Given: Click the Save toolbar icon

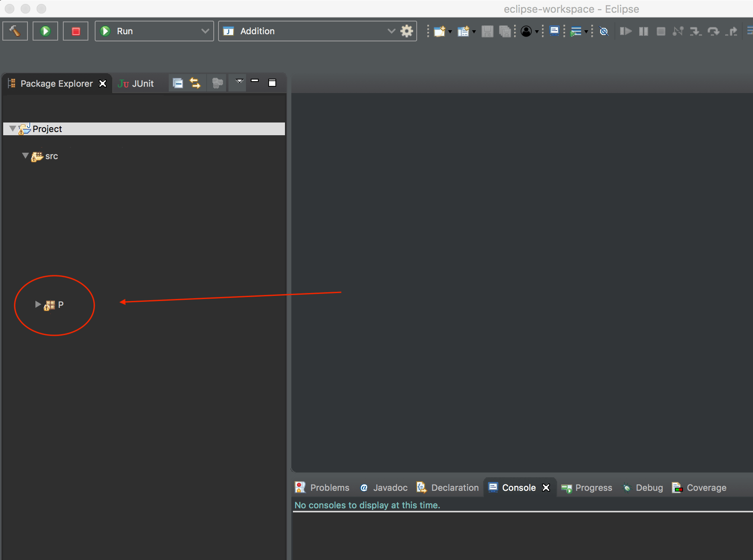Looking at the screenshot, I should point(488,31).
